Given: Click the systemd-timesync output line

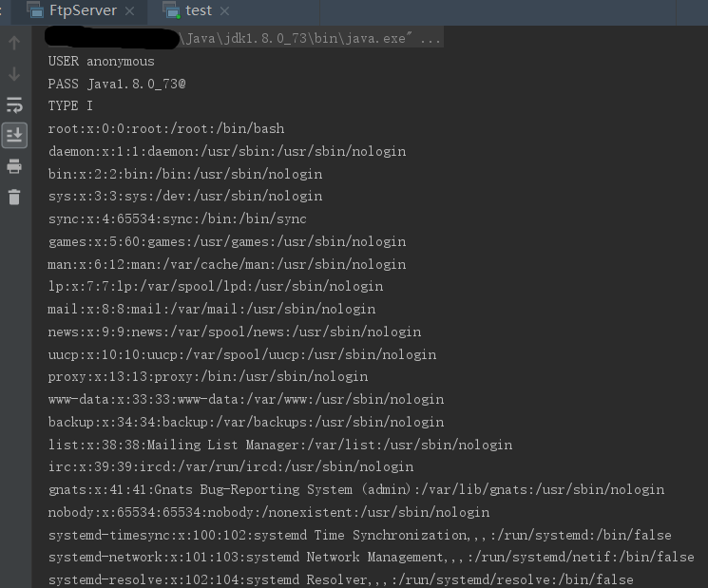Looking at the screenshot, I should click(371, 535).
